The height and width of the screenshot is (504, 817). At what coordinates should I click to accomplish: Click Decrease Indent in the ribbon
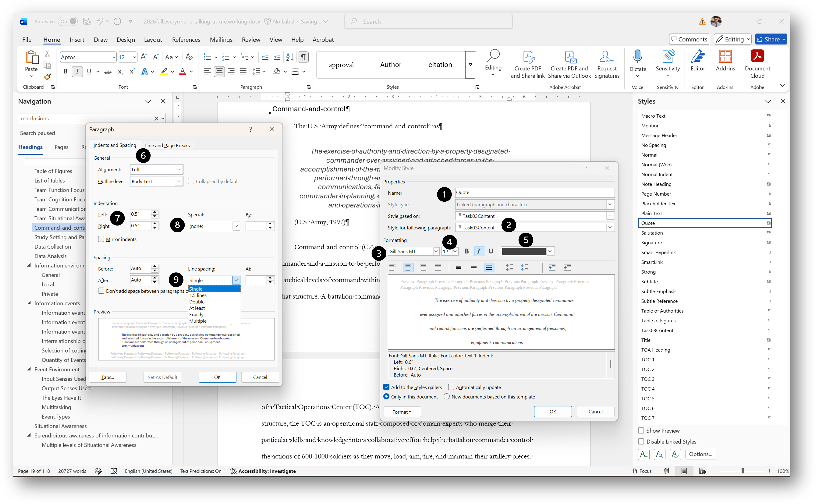[x=265, y=57]
